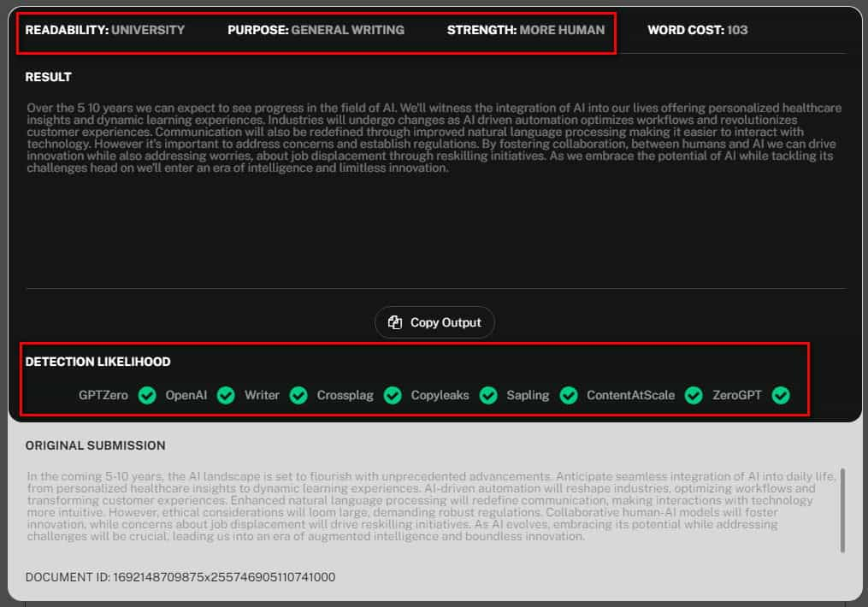This screenshot has width=868, height=607.
Task: Click inside the humanized Result text
Action: 428,138
